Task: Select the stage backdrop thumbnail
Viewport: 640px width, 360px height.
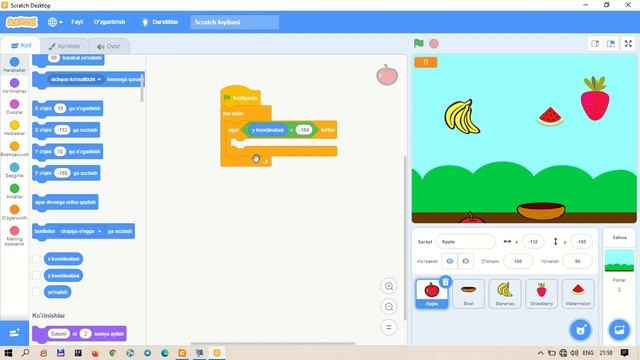Action: click(x=619, y=261)
